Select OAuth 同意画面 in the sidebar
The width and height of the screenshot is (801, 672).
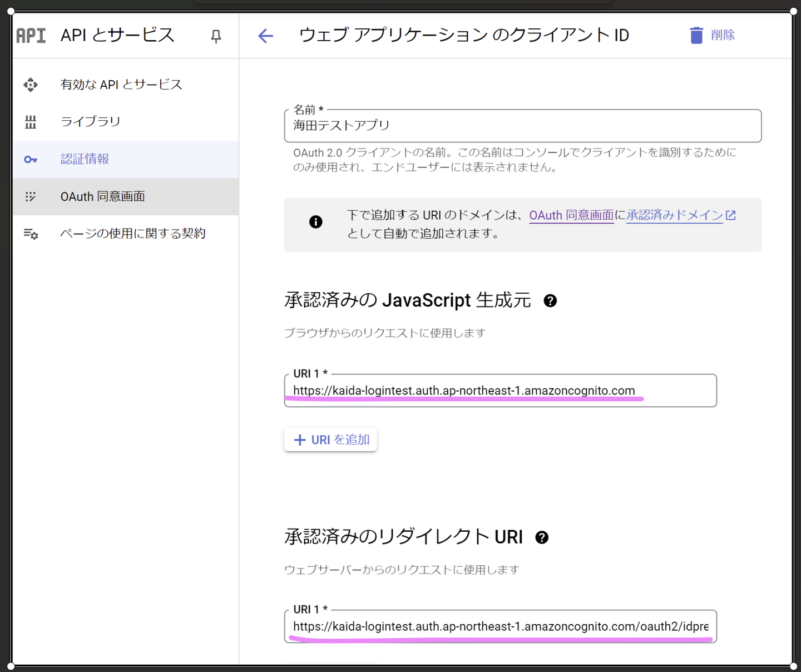[x=103, y=196]
